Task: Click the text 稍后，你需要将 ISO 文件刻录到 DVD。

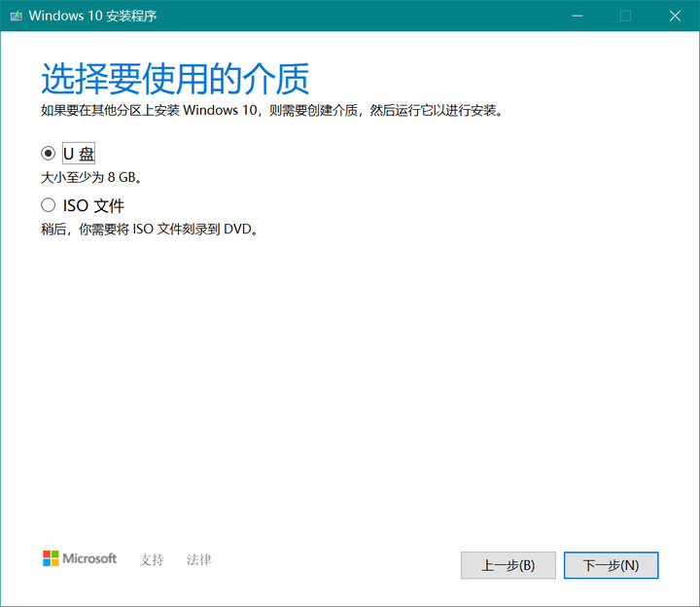Action: [x=150, y=230]
